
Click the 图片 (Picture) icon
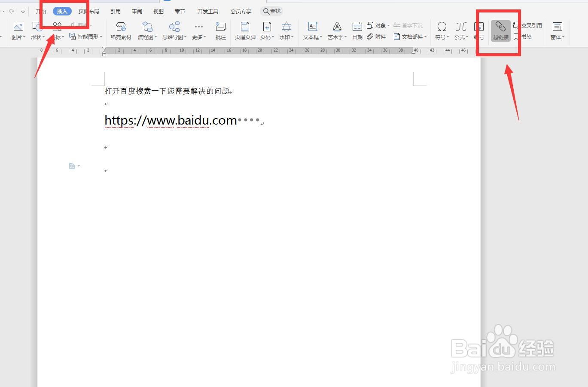pyautogui.click(x=18, y=27)
